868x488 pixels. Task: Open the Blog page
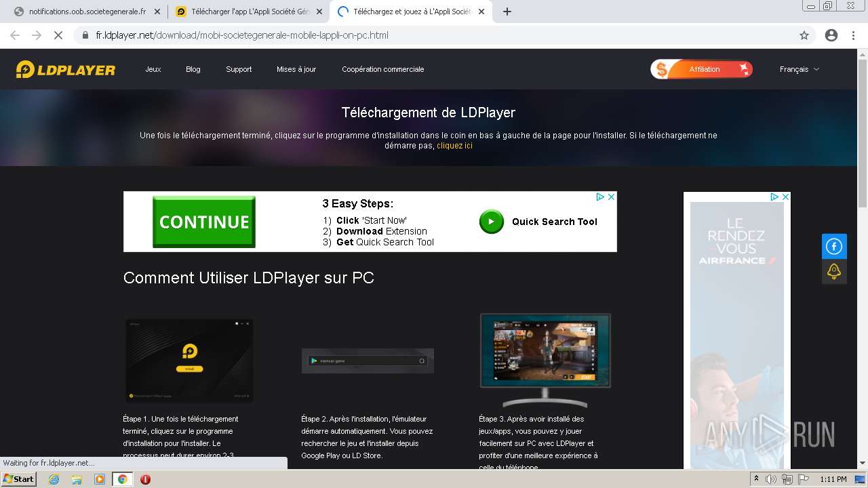193,69
